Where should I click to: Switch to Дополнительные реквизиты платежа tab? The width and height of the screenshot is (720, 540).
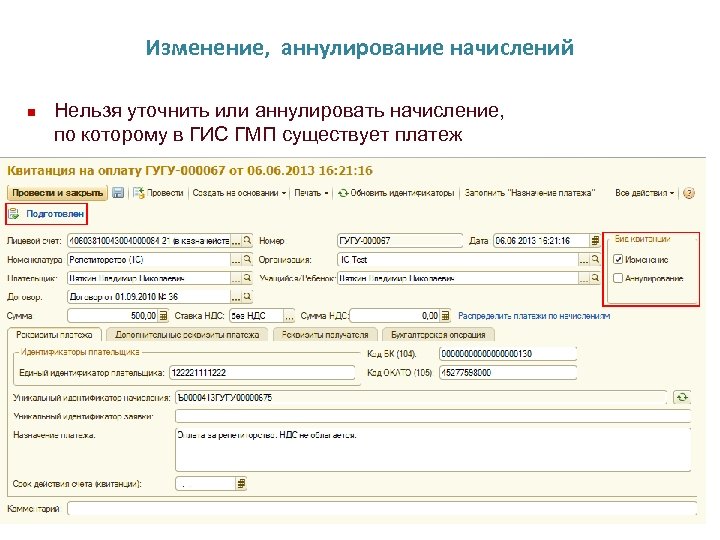click(187, 335)
